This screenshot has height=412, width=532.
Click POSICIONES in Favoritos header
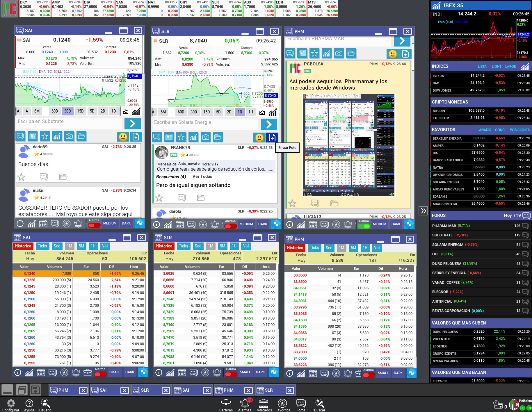coord(520,130)
